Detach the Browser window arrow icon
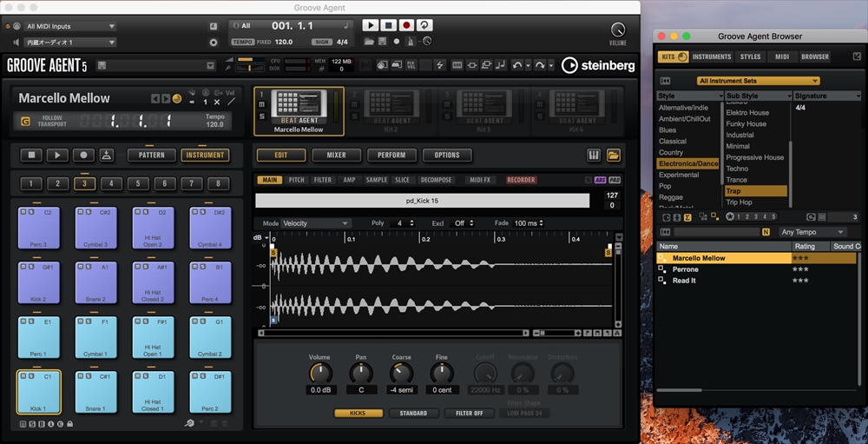 tap(857, 56)
